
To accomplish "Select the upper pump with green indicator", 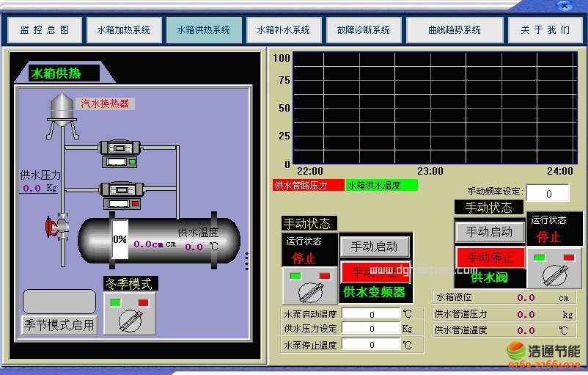I will click(x=118, y=153).
